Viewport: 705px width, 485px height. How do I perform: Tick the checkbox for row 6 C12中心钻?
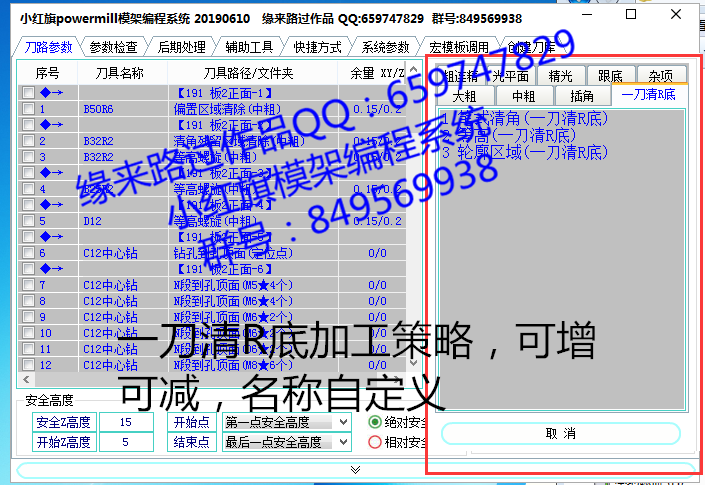(29, 253)
